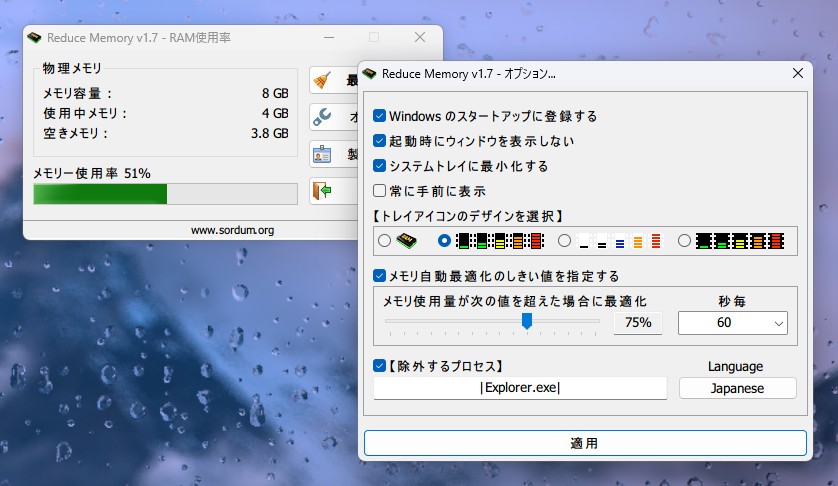Close the Options dialog window

coord(797,73)
